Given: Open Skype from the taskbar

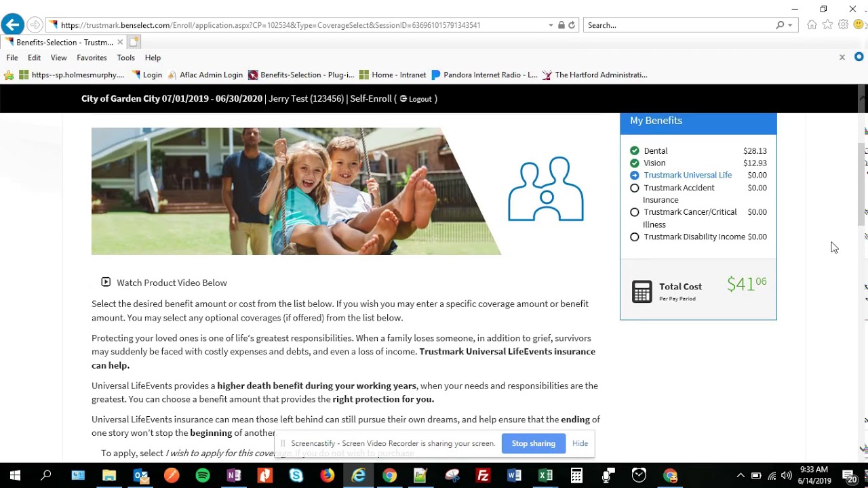Looking at the screenshot, I should point(296,476).
